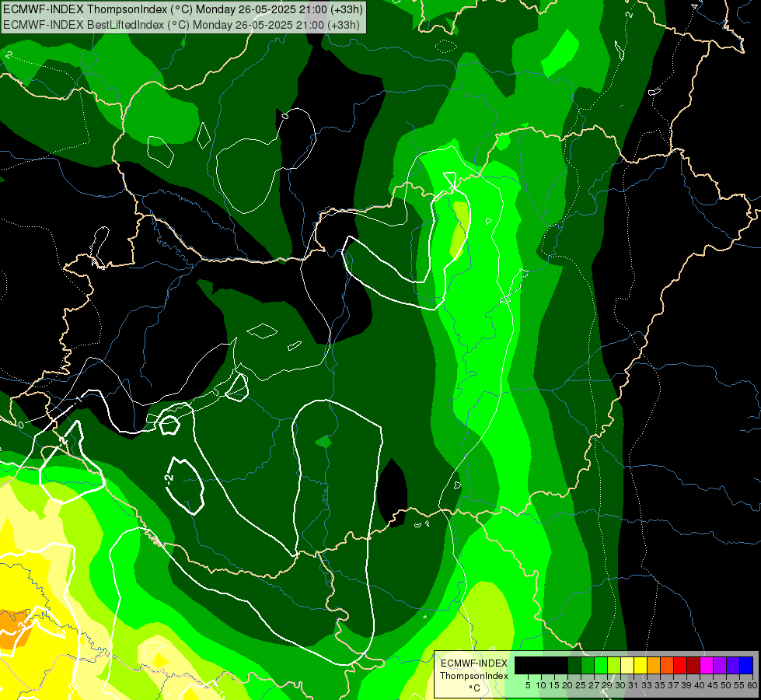The image size is (761, 700).
Task: Click legend tick value '30'
Action: 620,685
